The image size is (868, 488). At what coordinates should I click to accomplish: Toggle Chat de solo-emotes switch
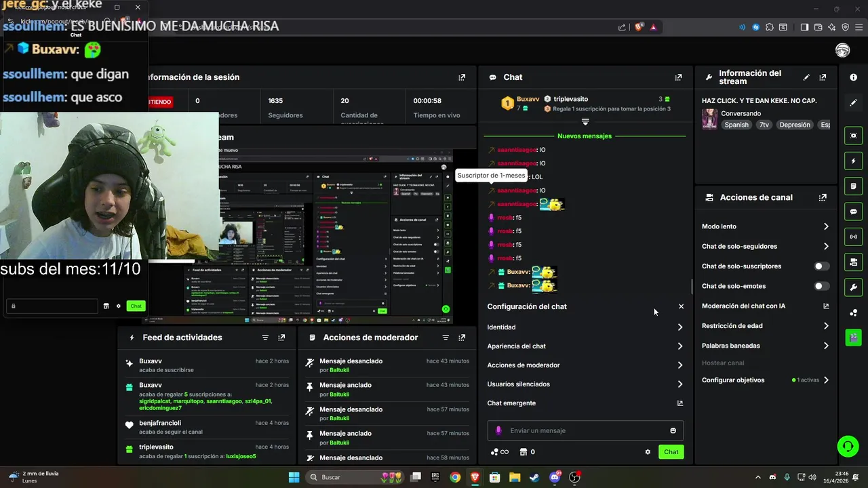[x=822, y=286]
